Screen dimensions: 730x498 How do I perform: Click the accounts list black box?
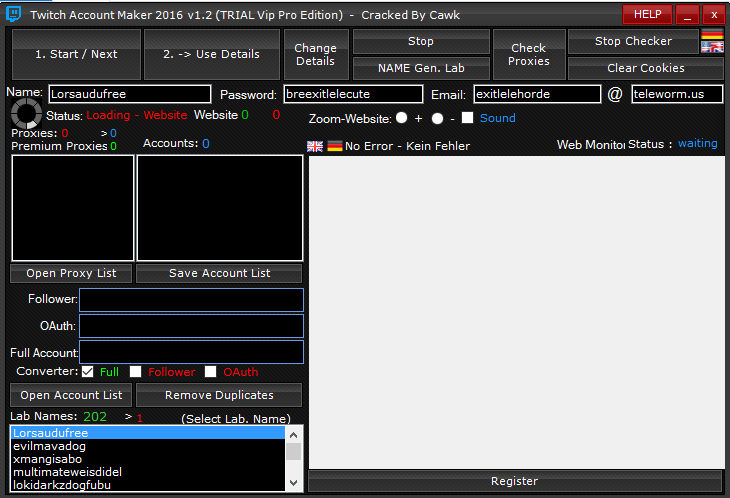pos(220,208)
